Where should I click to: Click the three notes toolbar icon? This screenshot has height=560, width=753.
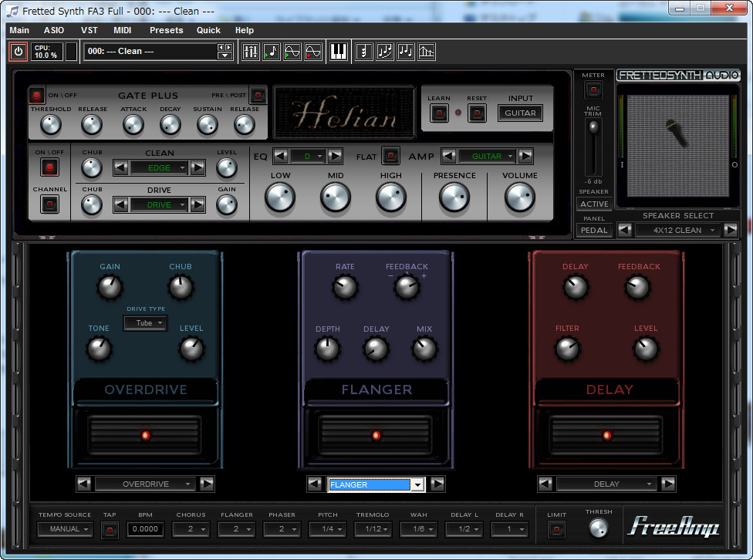click(x=405, y=52)
